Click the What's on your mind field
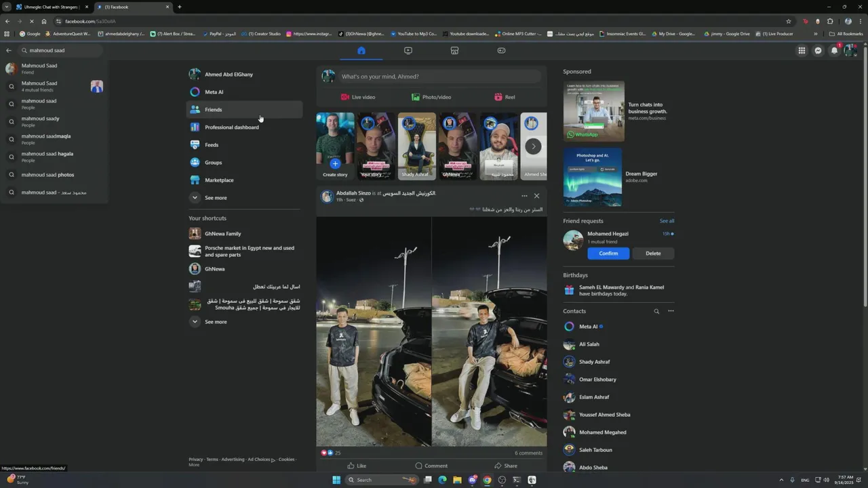This screenshot has width=868, height=488. (x=441, y=76)
